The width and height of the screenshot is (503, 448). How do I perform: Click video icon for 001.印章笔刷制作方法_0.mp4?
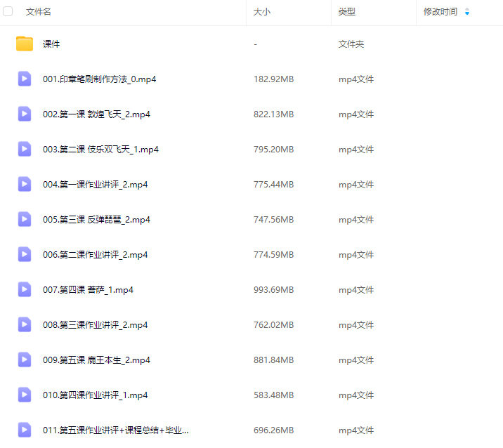(25, 79)
